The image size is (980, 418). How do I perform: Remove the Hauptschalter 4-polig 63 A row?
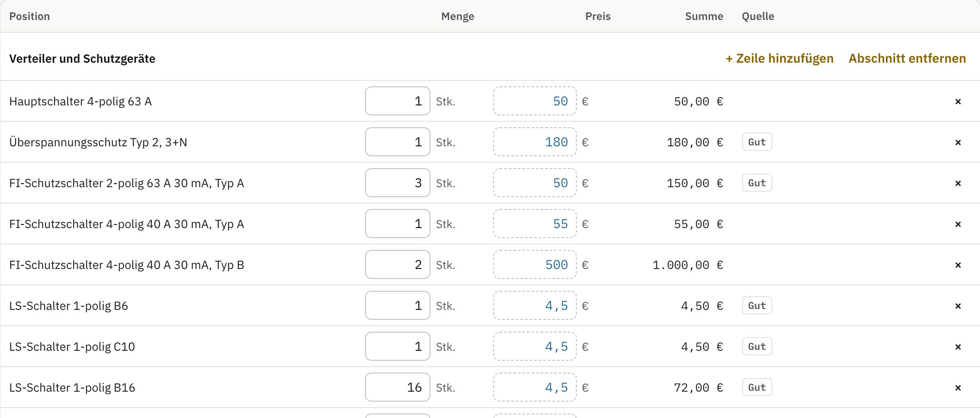[958, 101]
